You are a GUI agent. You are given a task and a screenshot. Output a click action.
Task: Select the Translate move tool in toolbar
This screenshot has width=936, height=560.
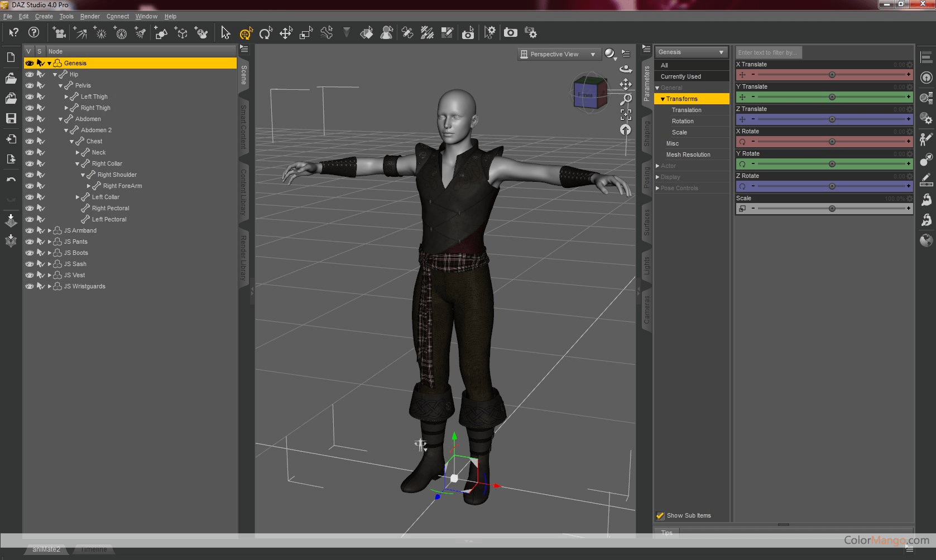(286, 33)
